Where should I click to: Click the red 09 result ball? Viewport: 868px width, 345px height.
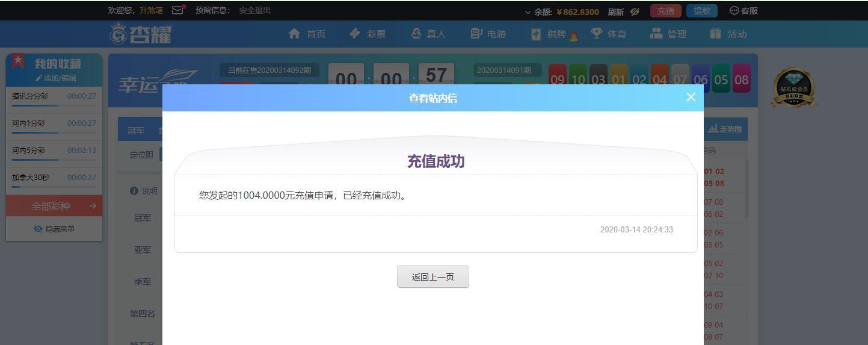pos(558,79)
